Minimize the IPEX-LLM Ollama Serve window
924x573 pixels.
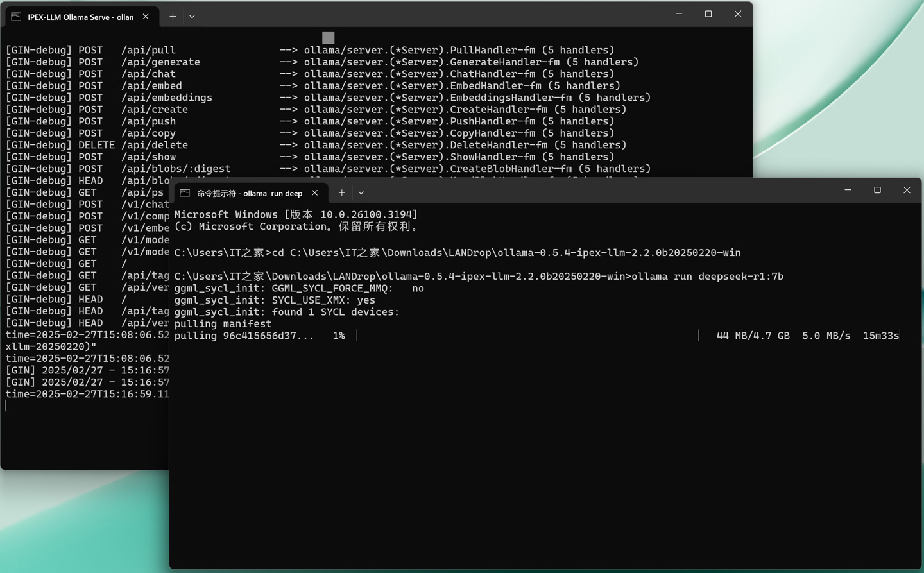point(679,14)
